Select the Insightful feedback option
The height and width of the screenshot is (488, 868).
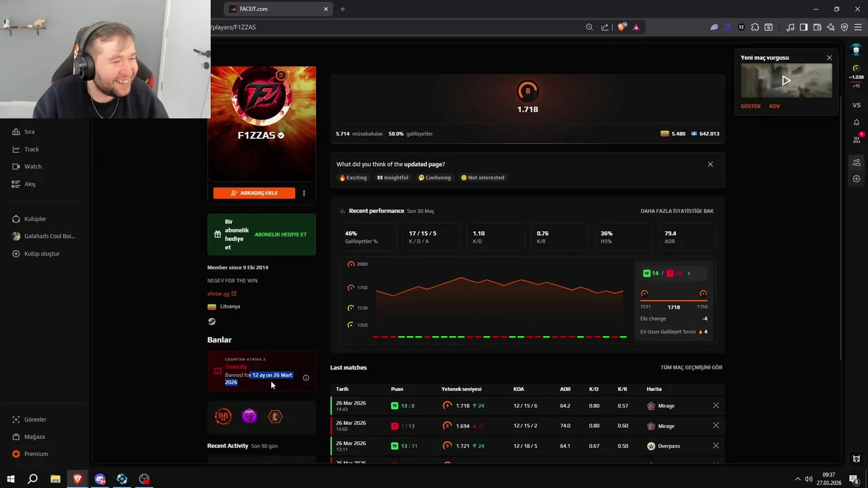393,178
